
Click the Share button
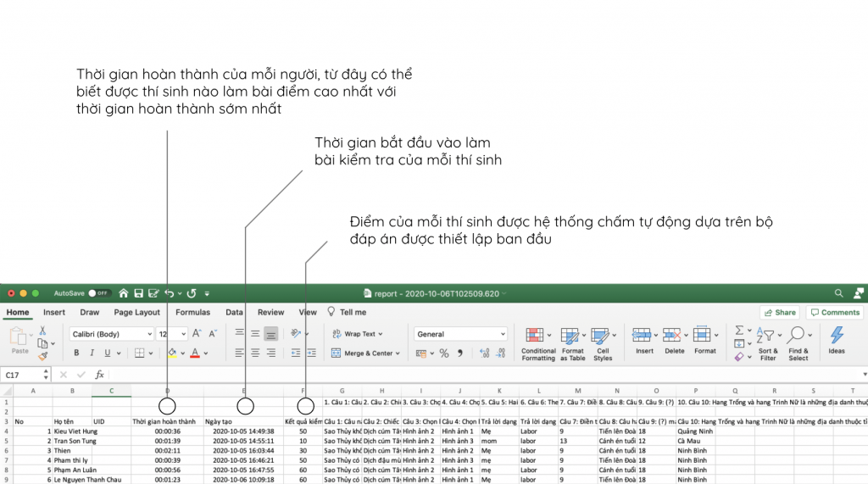point(780,312)
